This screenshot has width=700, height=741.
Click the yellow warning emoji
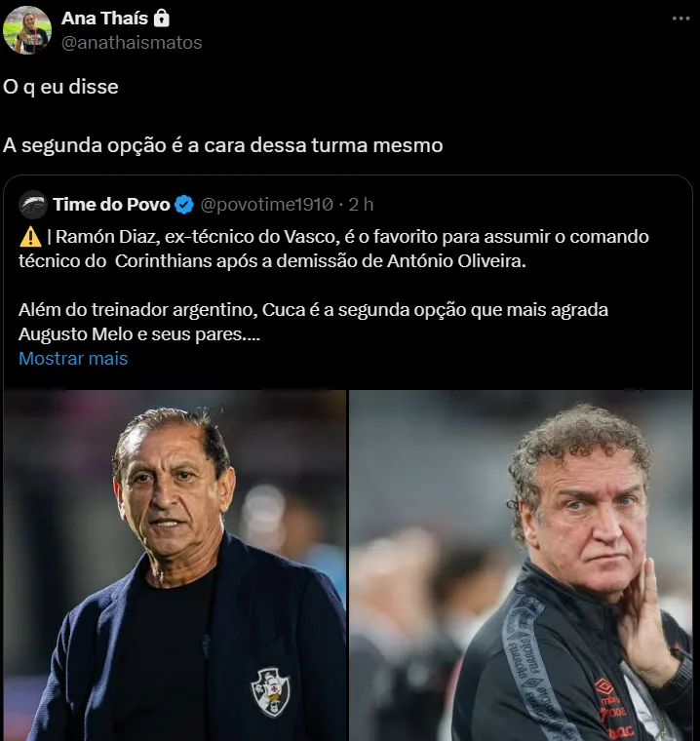click(x=29, y=237)
